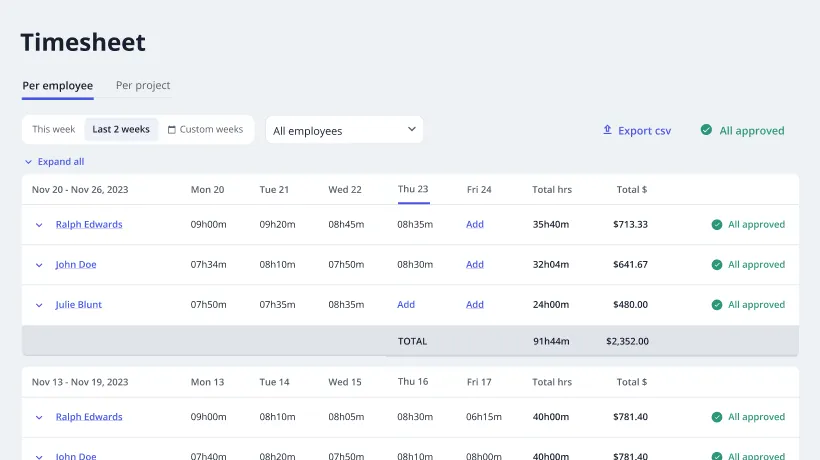Click Ralph Edwards' 09h20m Tuesday entry
This screenshot has width=820, height=460.
(x=277, y=224)
